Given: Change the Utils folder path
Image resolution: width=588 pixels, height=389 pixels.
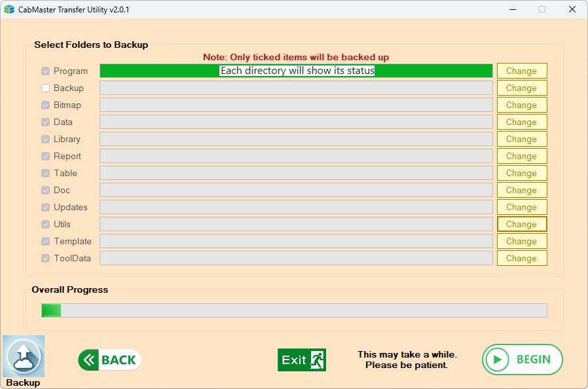Looking at the screenshot, I should point(521,224).
